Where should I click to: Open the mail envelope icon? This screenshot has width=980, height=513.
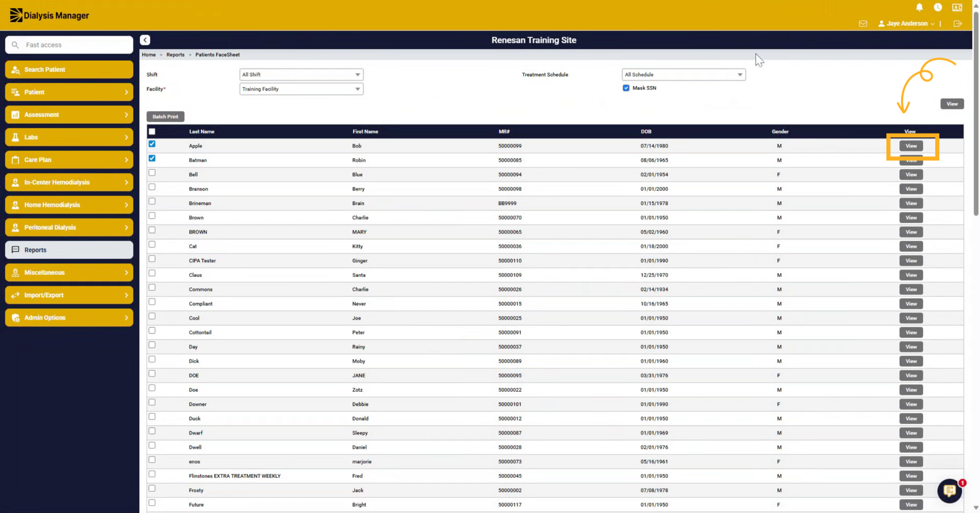(863, 24)
